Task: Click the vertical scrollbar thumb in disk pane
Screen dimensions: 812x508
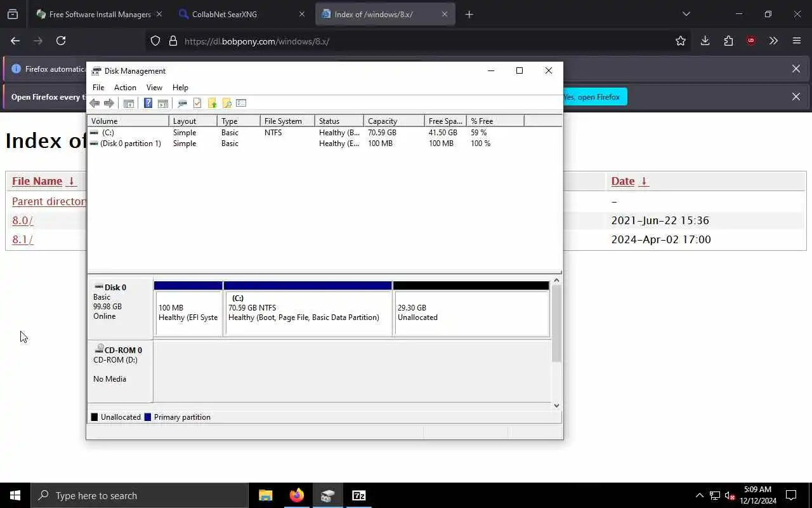Action: pos(556,324)
